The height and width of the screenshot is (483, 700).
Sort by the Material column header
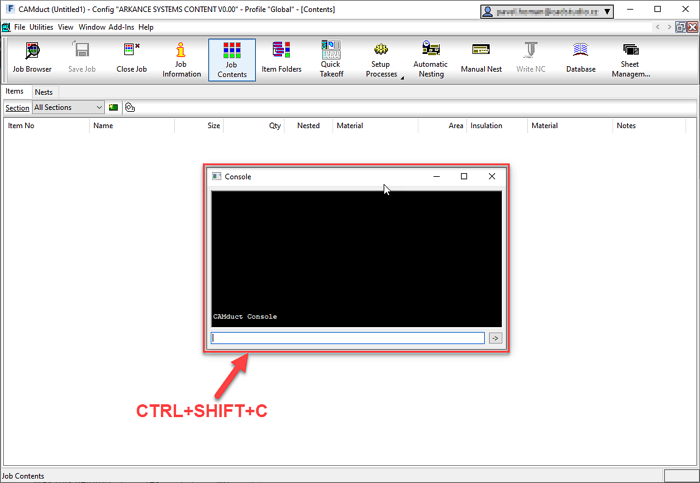pyautogui.click(x=350, y=126)
